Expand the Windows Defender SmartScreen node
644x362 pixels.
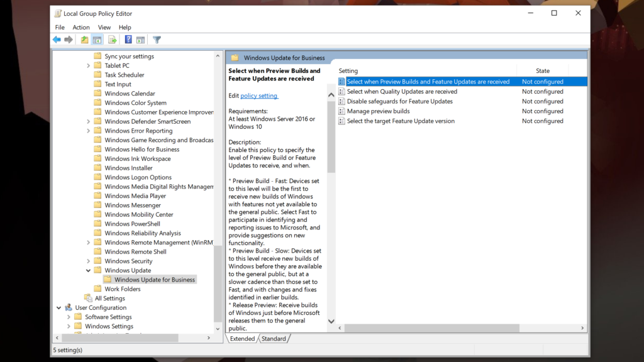coord(88,121)
